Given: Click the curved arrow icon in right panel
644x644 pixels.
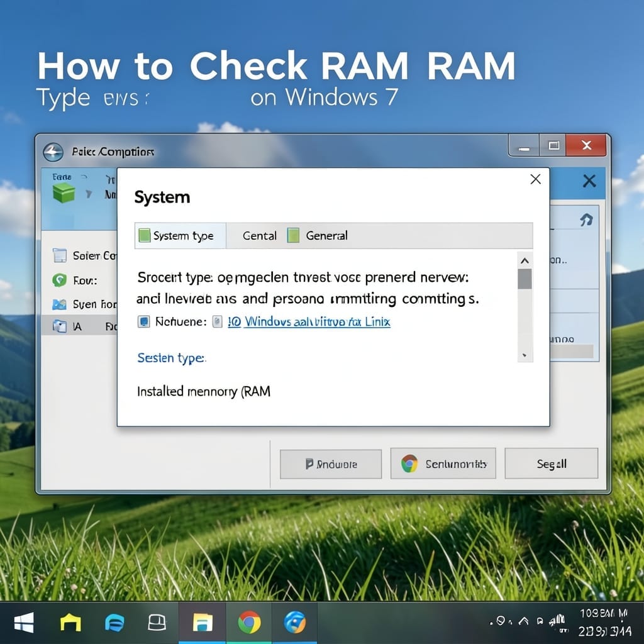Looking at the screenshot, I should 587,219.
